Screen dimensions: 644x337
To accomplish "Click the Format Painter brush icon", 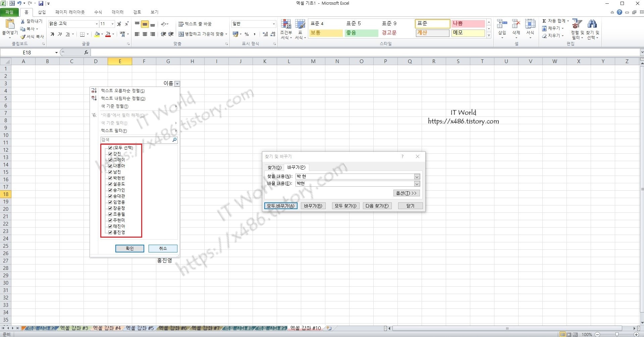I will 23,37.
